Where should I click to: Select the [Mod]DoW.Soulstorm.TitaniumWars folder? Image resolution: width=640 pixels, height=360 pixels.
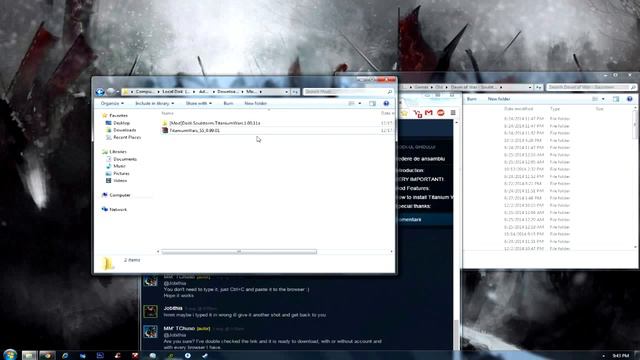[215, 123]
